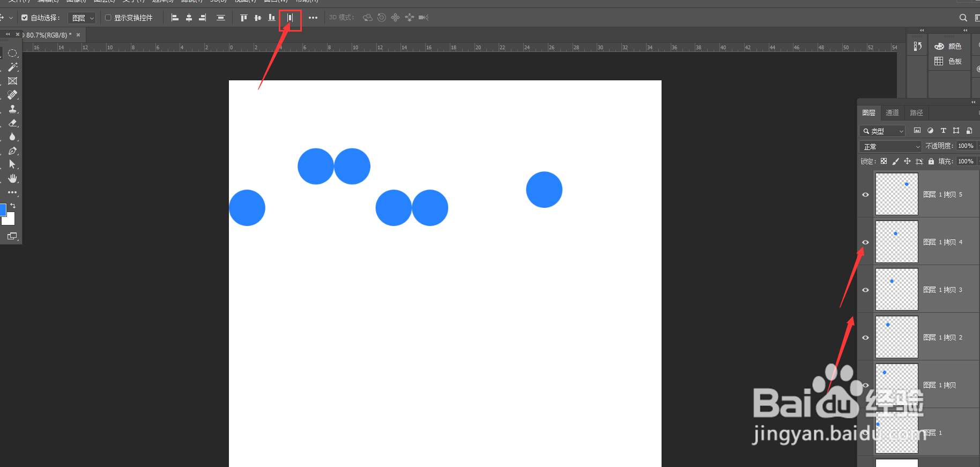
Task: Align right edges of layers
Action: pos(203,18)
